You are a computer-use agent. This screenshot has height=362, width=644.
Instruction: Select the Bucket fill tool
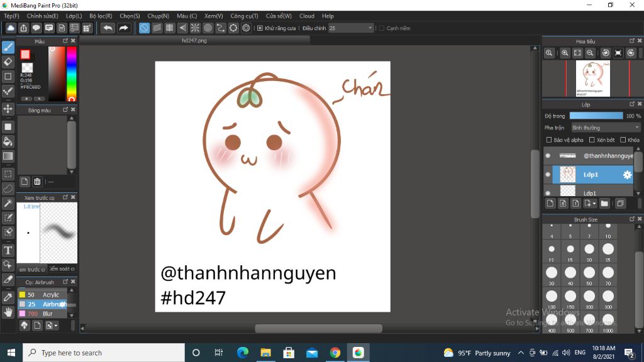point(8,141)
